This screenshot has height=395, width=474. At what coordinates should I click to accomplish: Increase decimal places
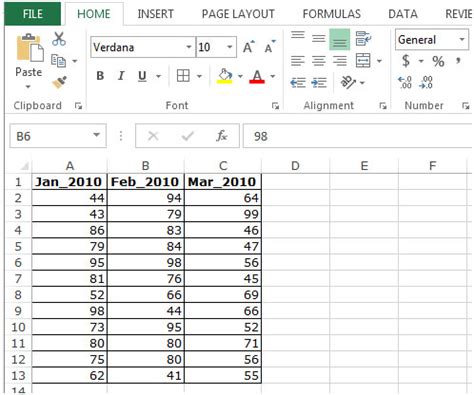click(405, 82)
